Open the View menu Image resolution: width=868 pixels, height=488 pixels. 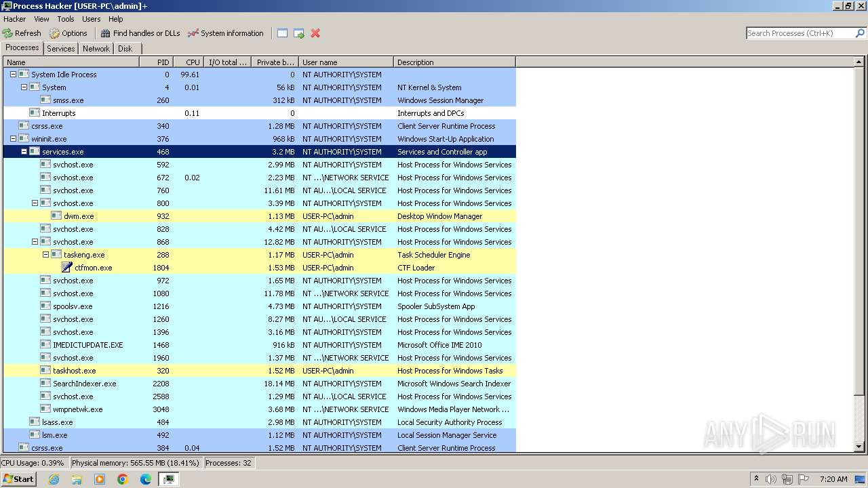41,19
